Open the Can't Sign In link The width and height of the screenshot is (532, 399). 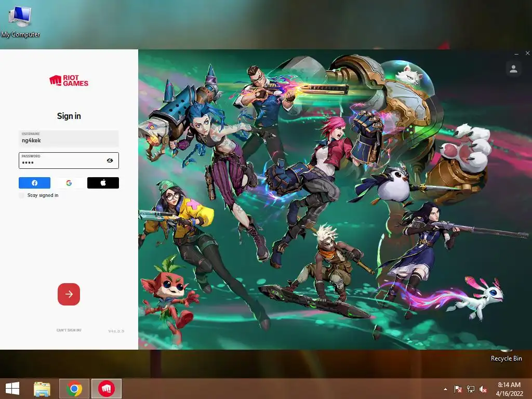69,330
